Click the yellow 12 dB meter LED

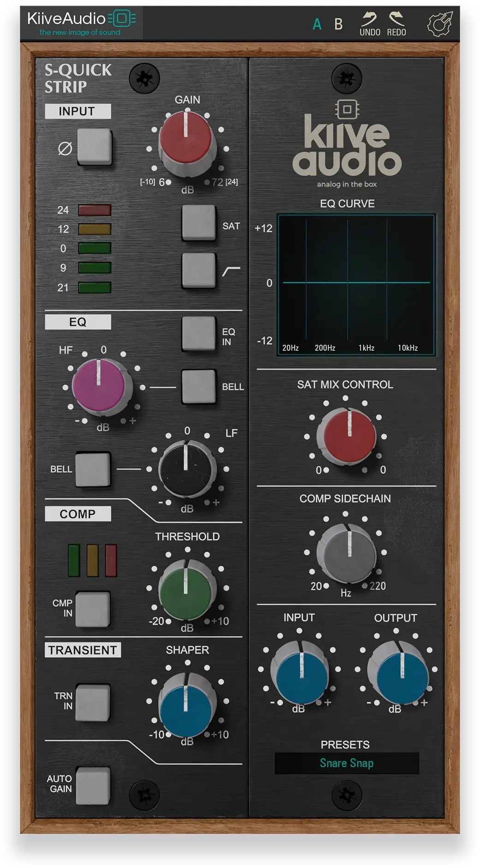pyautogui.click(x=95, y=229)
